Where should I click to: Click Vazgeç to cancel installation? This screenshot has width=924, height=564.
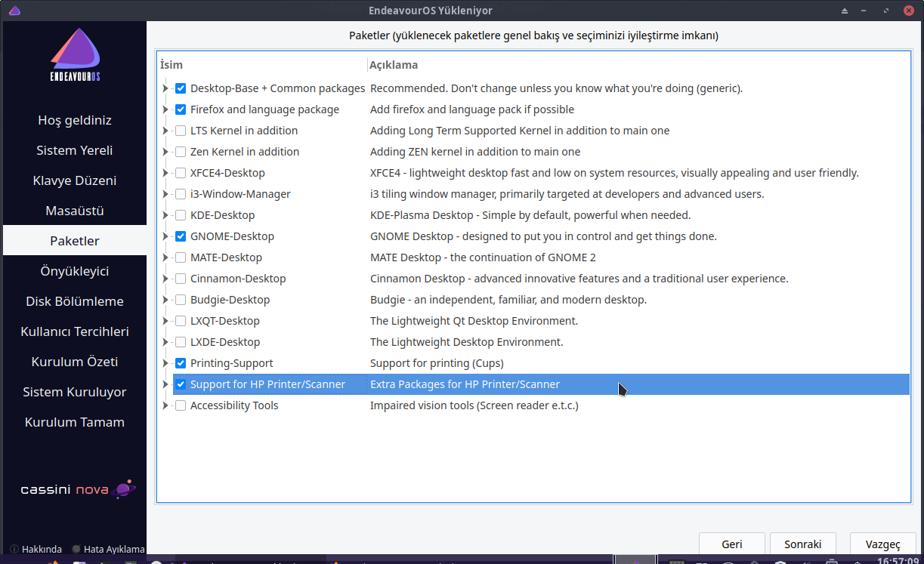pos(882,544)
